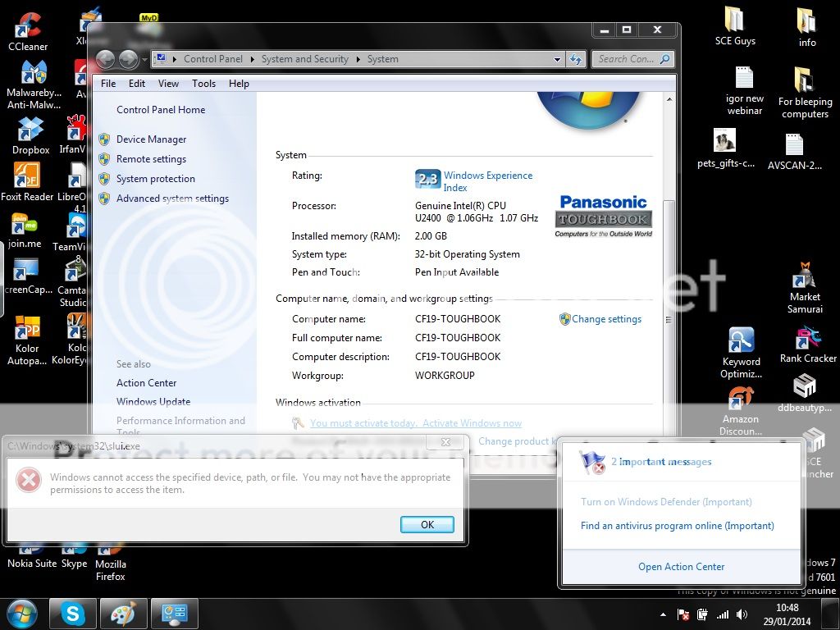Expand address bar history dropdown
The height and width of the screenshot is (630, 840).
coord(558,59)
